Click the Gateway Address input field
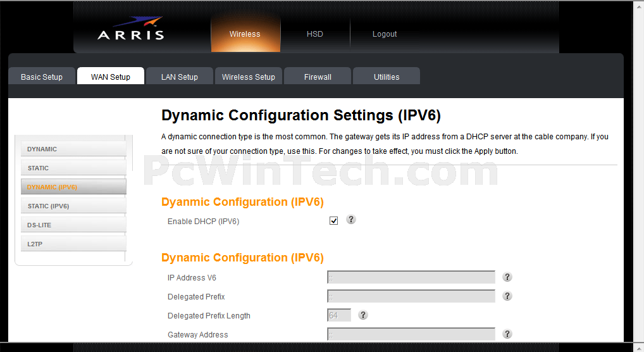The width and height of the screenshot is (644, 352). pos(411,334)
